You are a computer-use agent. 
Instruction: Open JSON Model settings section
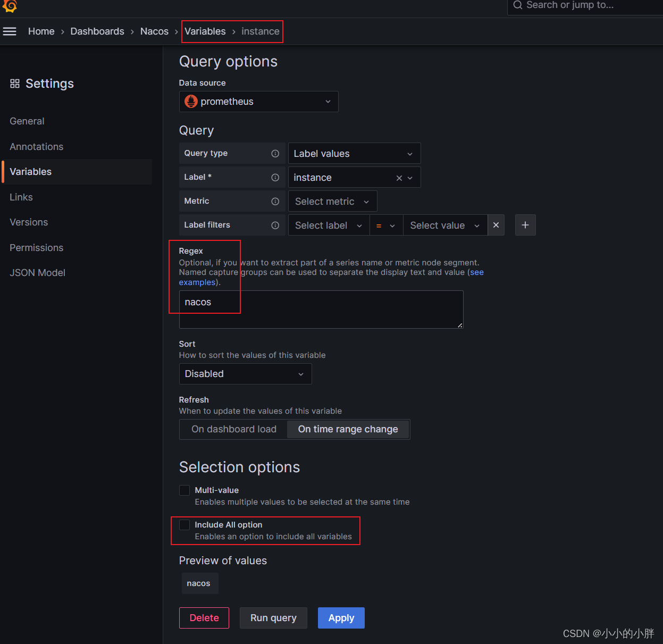(x=37, y=273)
